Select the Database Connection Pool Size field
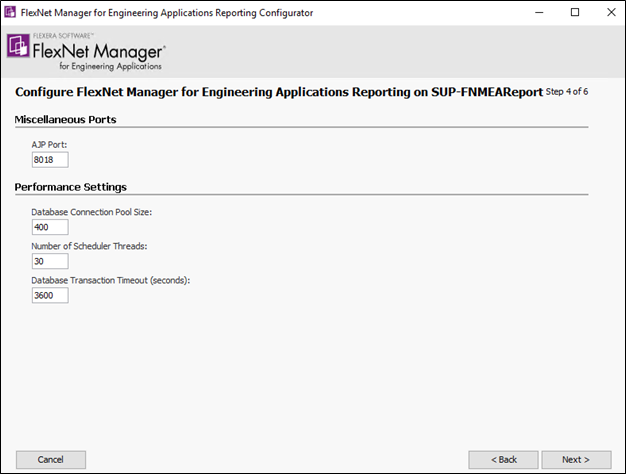Viewport: 626px width, 474px height. (50, 227)
